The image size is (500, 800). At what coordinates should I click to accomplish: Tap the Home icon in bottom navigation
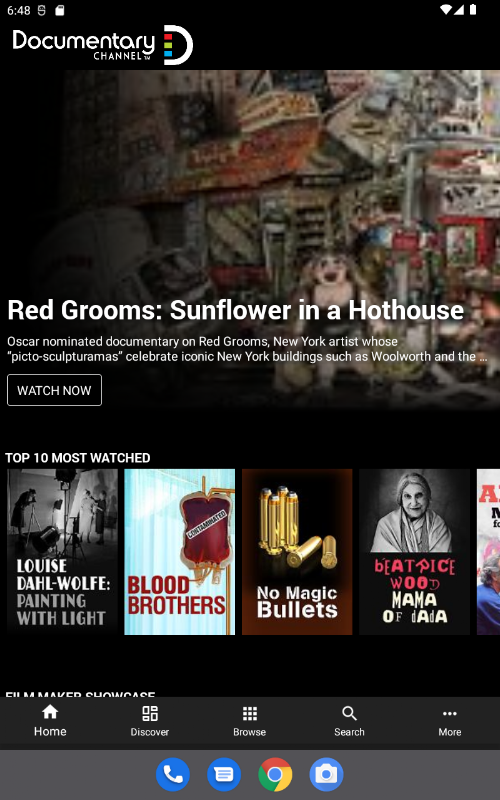[x=50, y=712]
